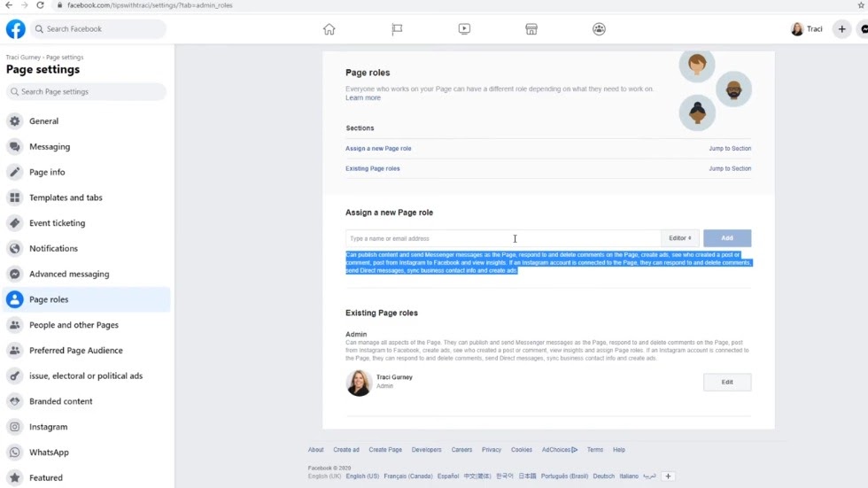Screen dimensions: 868x488
Task: Open the Watch video icon
Action: (x=464, y=28)
